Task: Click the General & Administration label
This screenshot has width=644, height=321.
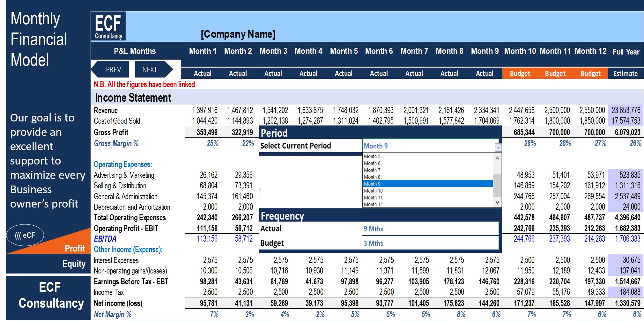Action: [x=125, y=196]
